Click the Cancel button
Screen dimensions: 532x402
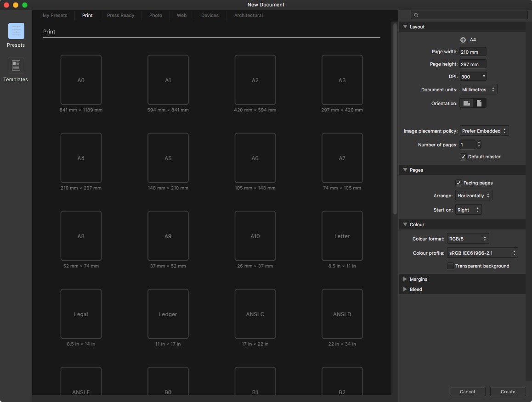click(x=467, y=391)
